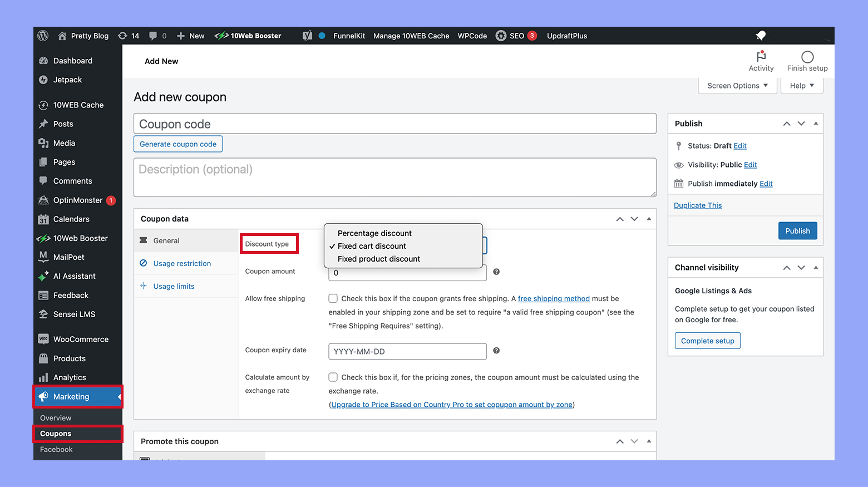Select the AI Assistant sidebar icon
The height and width of the screenshot is (487, 868).
point(43,276)
